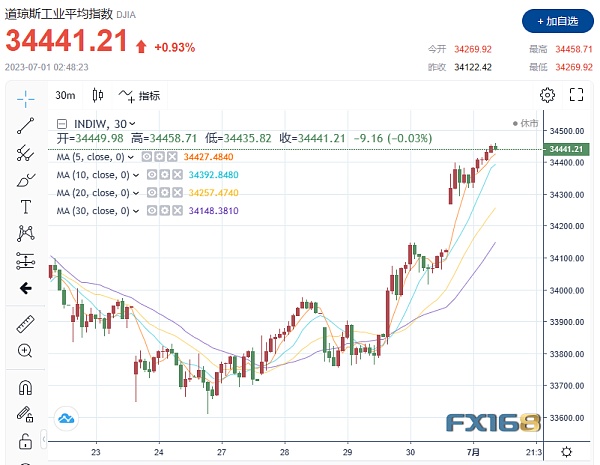600x465 pixels.
Task: Expand MA (10, close, 0) options chevron
Action: (x=136, y=175)
